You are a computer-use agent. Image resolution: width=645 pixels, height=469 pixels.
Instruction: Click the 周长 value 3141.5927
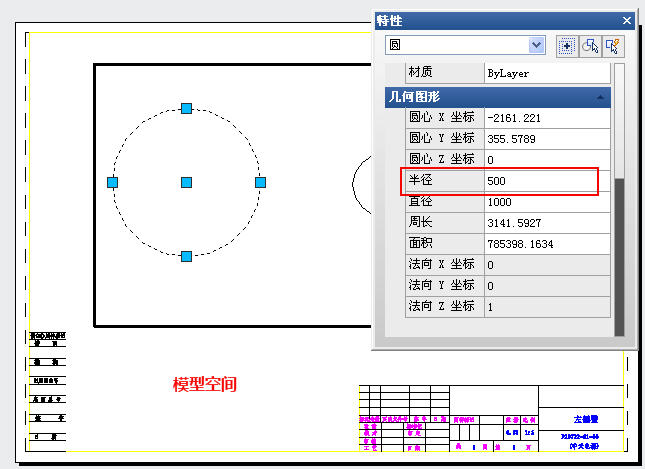pyautogui.click(x=546, y=223)
